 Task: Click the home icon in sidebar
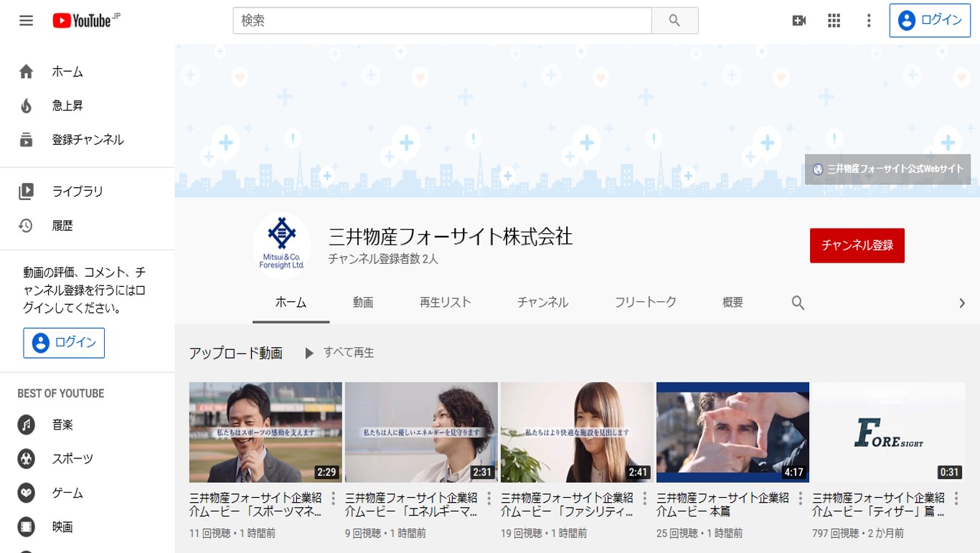(27, 72)
